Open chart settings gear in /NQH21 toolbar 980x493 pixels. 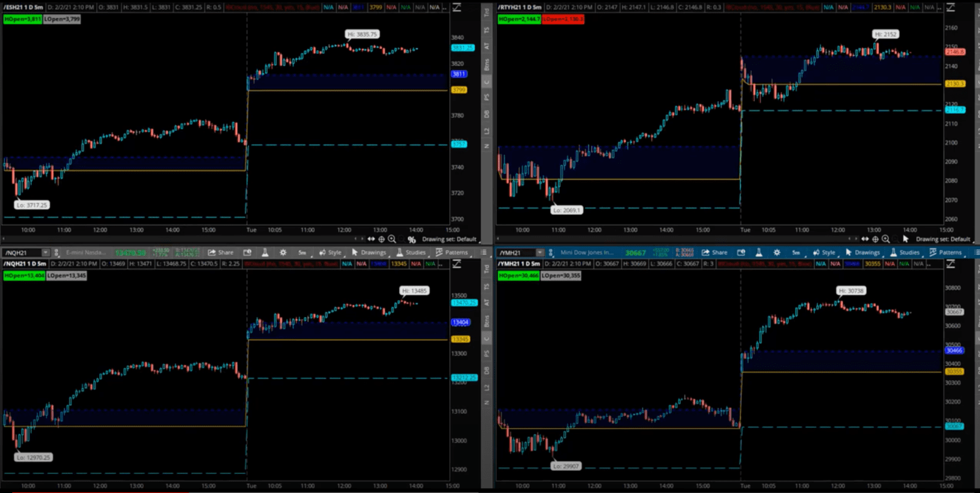pyautogui.click(x=283, y=252)
